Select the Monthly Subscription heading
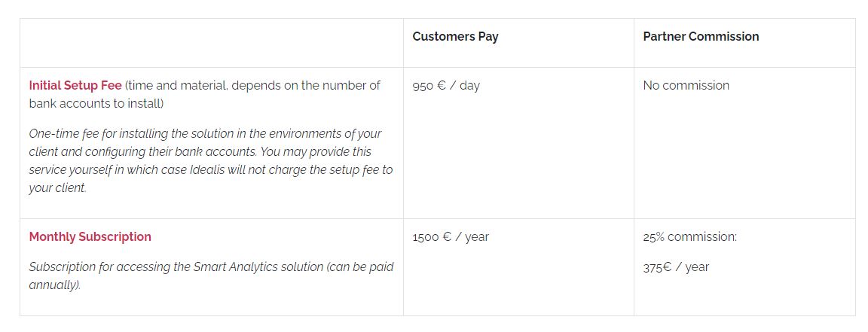 pos(90,237)
